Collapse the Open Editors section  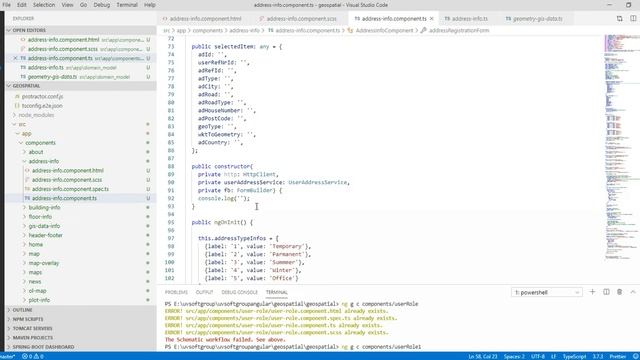click(81, 30)
